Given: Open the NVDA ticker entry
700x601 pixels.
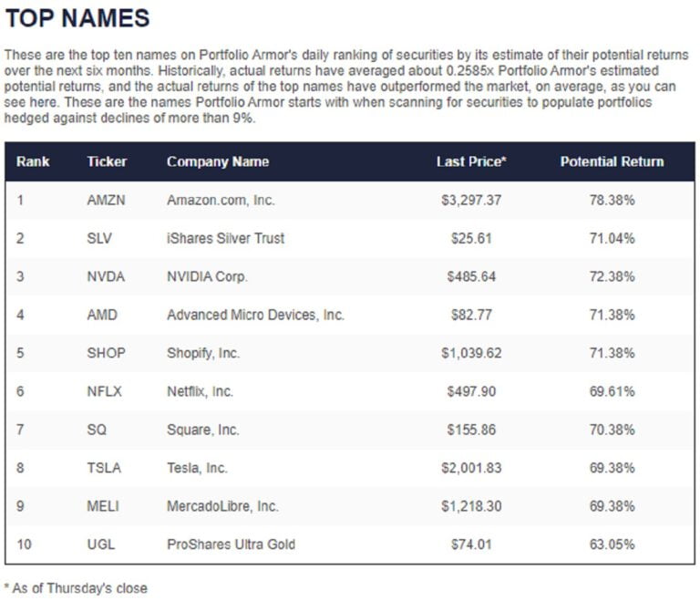Looking at the screenshot, I should coord(106,276).
